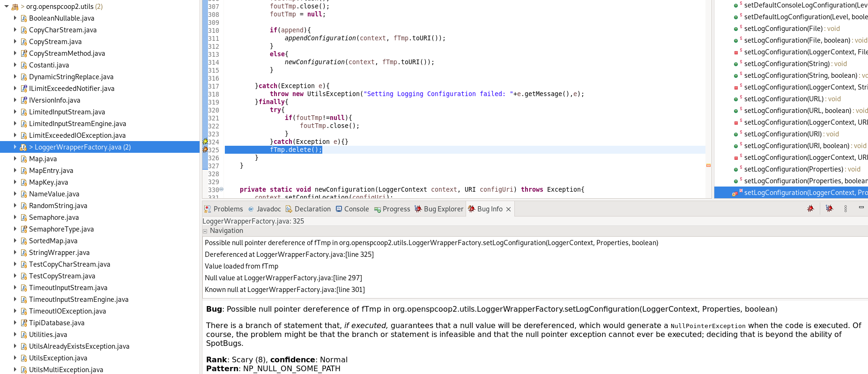Select DynamicStringReplace.java in the tree

[71, 77]
